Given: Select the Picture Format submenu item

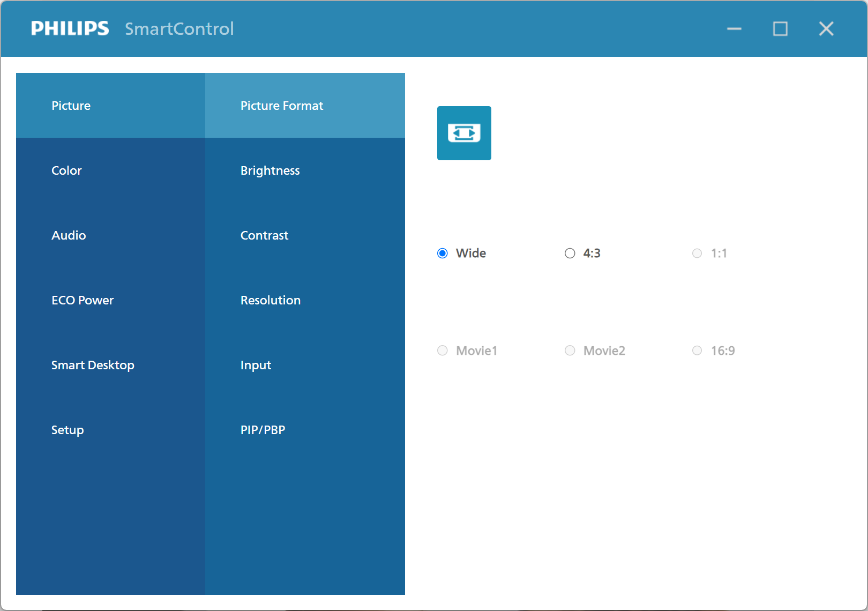Looking at the screenshot, I should click(x=305, y=106).
